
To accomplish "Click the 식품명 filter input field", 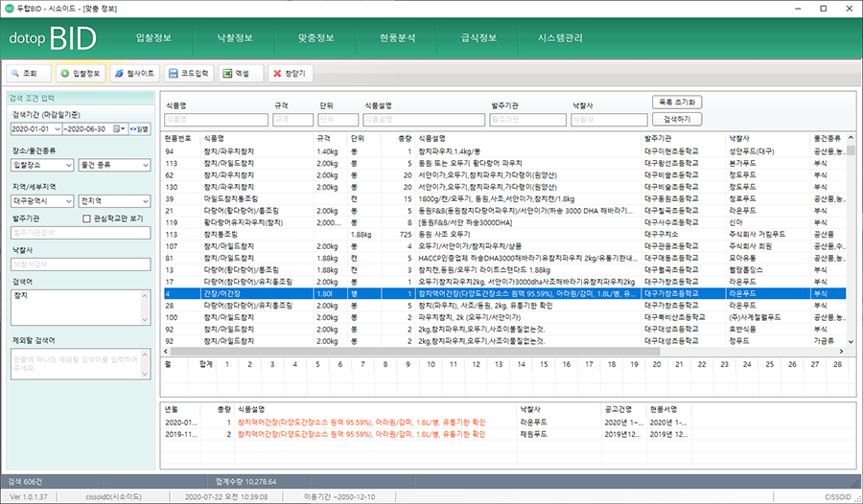I will point(216,120).
